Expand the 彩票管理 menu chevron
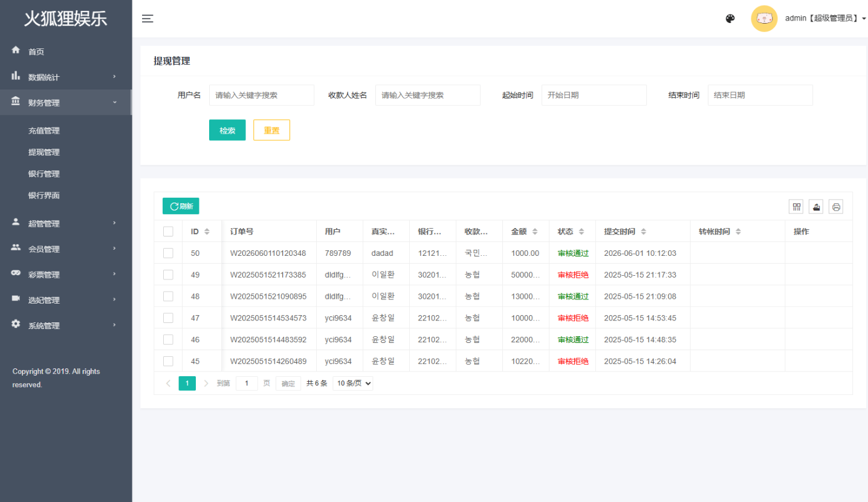Viewport: 868px width, 502px height. (x=114, y=274)
